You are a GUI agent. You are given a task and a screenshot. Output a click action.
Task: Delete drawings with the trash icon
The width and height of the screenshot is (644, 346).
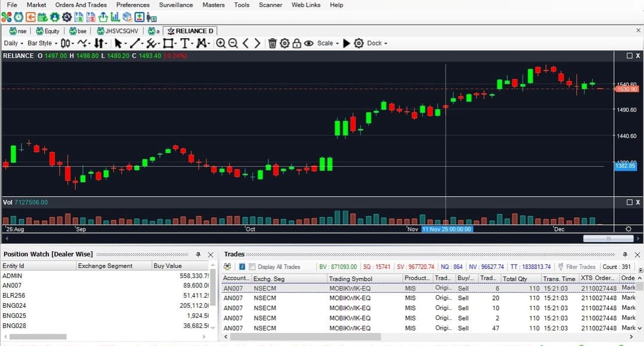(x=273, y=43)
